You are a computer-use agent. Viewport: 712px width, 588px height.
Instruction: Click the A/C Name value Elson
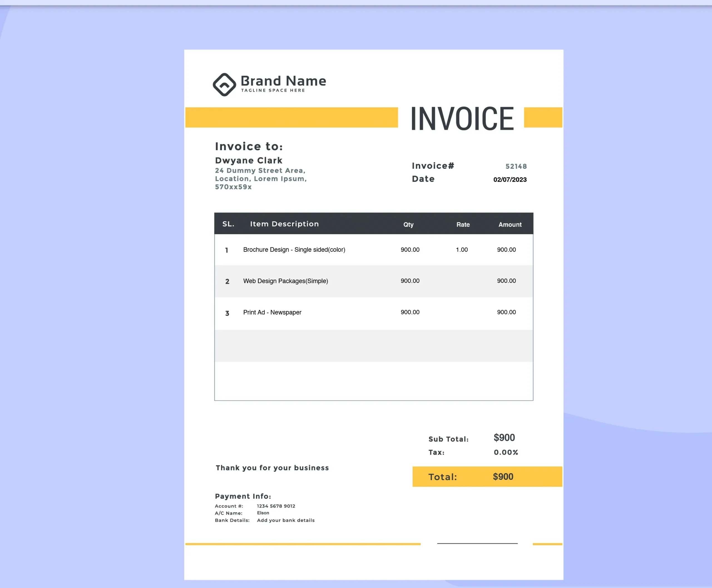(263, 513)
